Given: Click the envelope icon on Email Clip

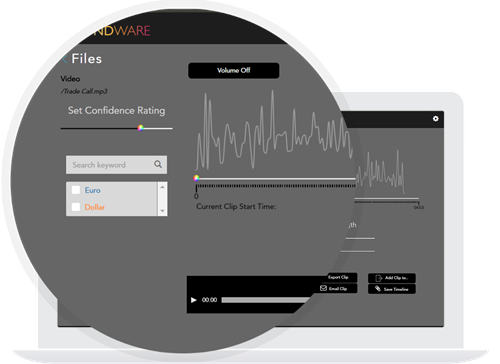Looking at the screenshot, I should tap(323, 288).
